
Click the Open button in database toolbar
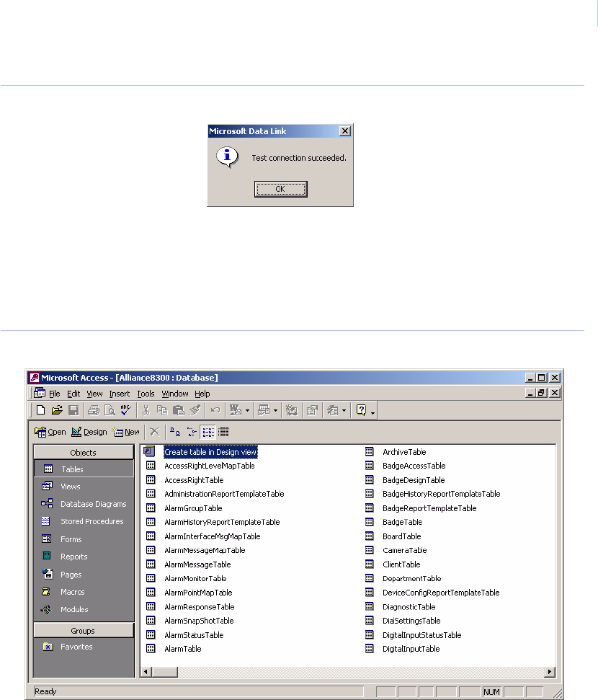tap(50, 432)
